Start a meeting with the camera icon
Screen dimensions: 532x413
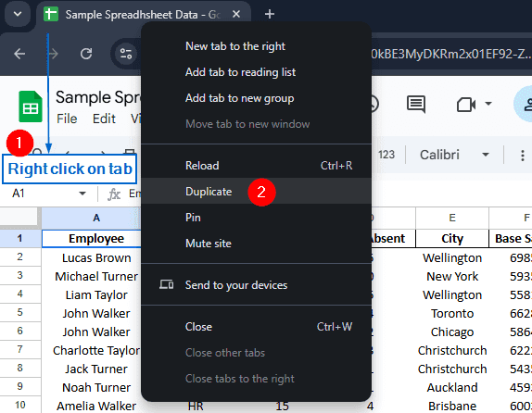[466, 105]
